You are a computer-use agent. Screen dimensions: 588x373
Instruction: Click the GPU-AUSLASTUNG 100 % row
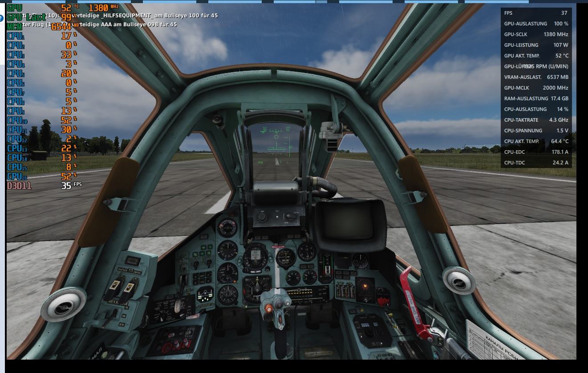[536, 24]
